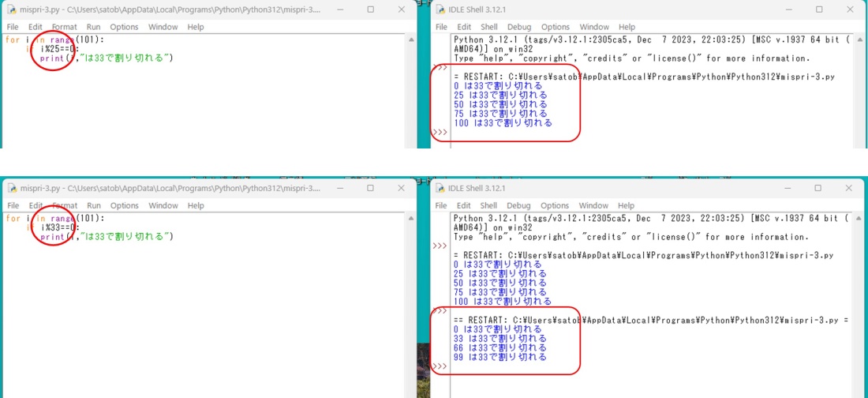The height and width of the screenshot is (398, 868).
Task: Click output line '66 は33で割り切れる'
Action: tap(499, 347)
